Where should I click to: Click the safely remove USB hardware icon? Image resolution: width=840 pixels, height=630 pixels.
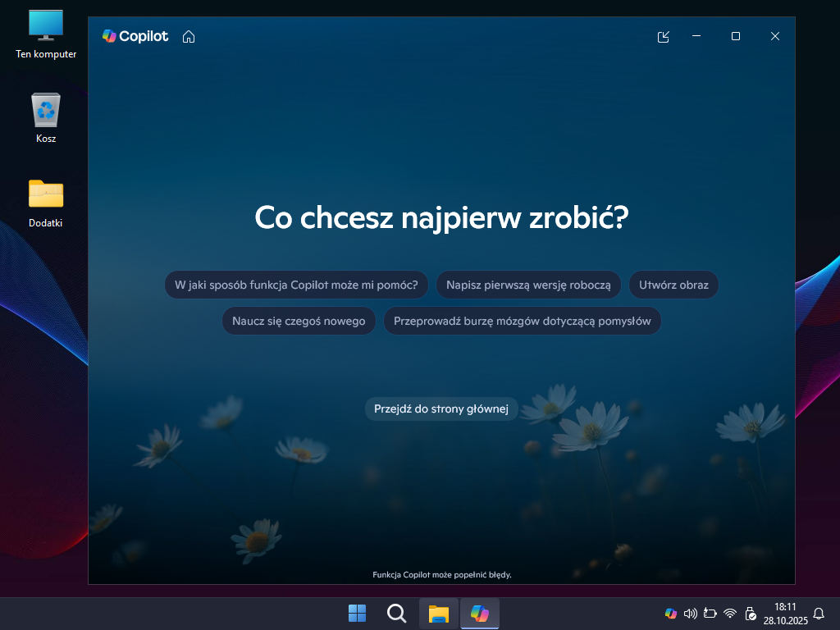[750, 614]
